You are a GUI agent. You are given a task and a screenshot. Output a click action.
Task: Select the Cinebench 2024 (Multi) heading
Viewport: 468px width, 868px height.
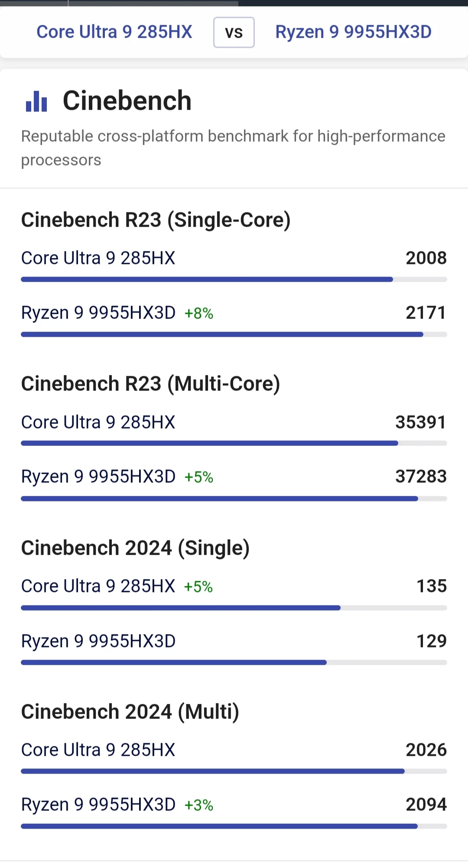(130, 712)
